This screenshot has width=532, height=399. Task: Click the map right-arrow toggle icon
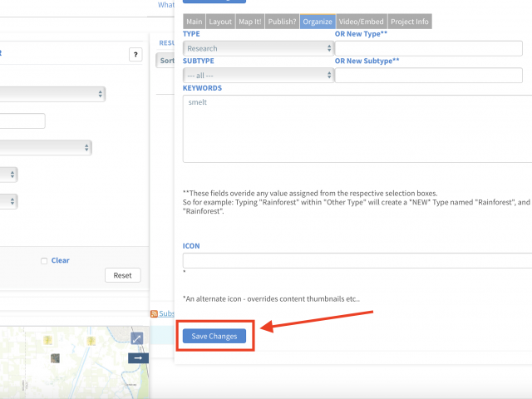pyautogui.click(x=137, y=358)
